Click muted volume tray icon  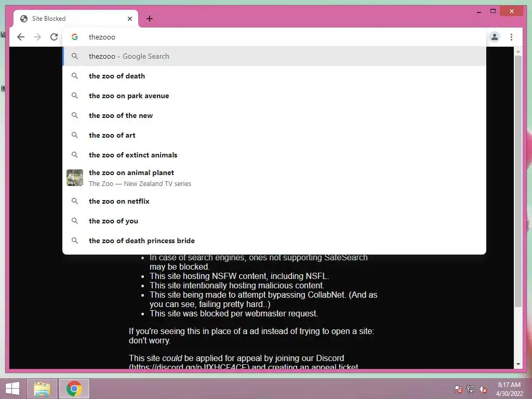pyautogui.click(x=483, y=389)
